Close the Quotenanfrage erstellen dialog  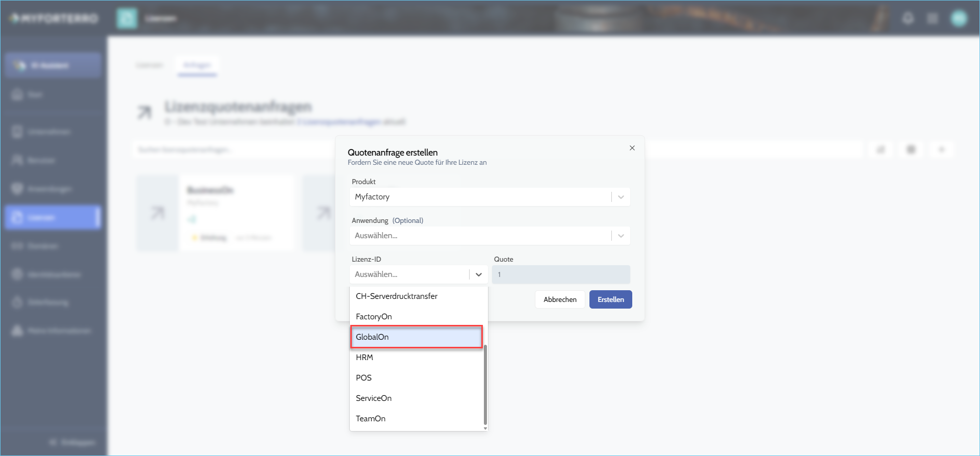pyautogui.click(x=632, y=148)
